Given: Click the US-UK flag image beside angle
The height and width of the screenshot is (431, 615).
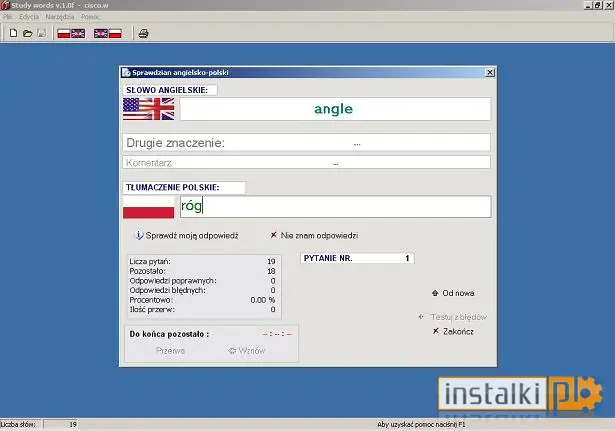Looking at the screenshot, I should click(149, 109).
